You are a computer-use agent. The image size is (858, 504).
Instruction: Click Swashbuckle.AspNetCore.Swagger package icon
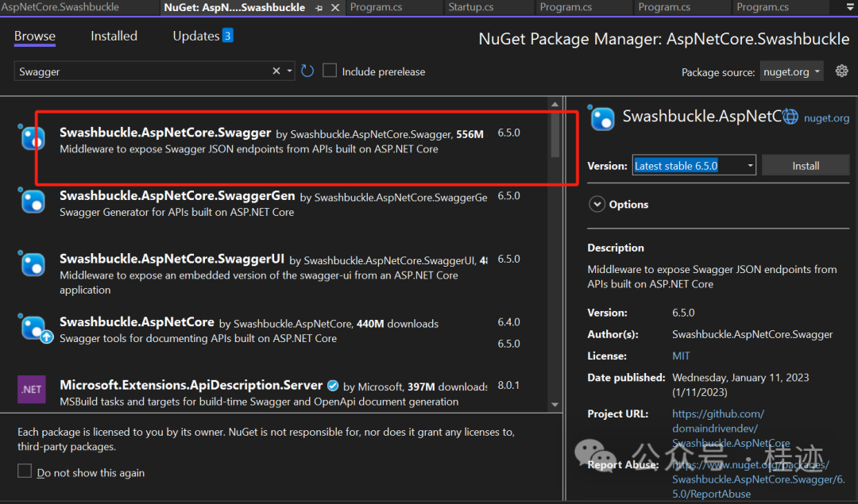[x=33, y=138]
